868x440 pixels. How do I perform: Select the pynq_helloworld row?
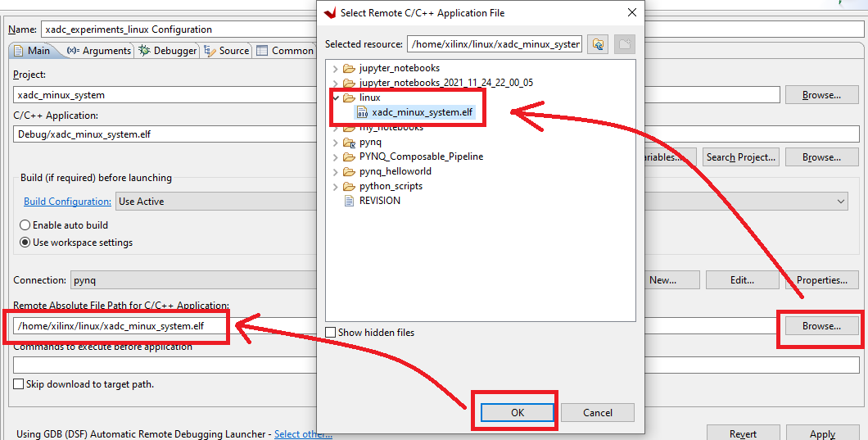pos(396,172)
